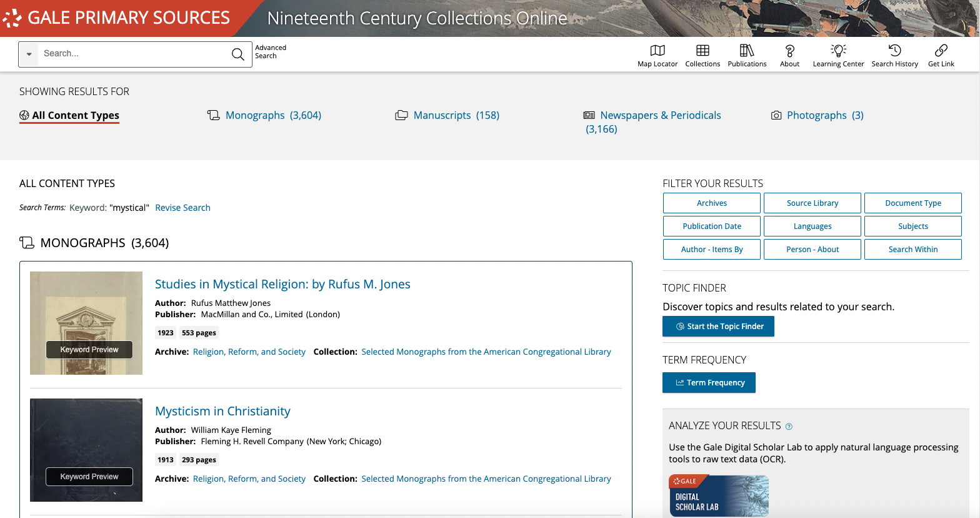
Task: Filter results by Source Library
Action: coord(812,203)
